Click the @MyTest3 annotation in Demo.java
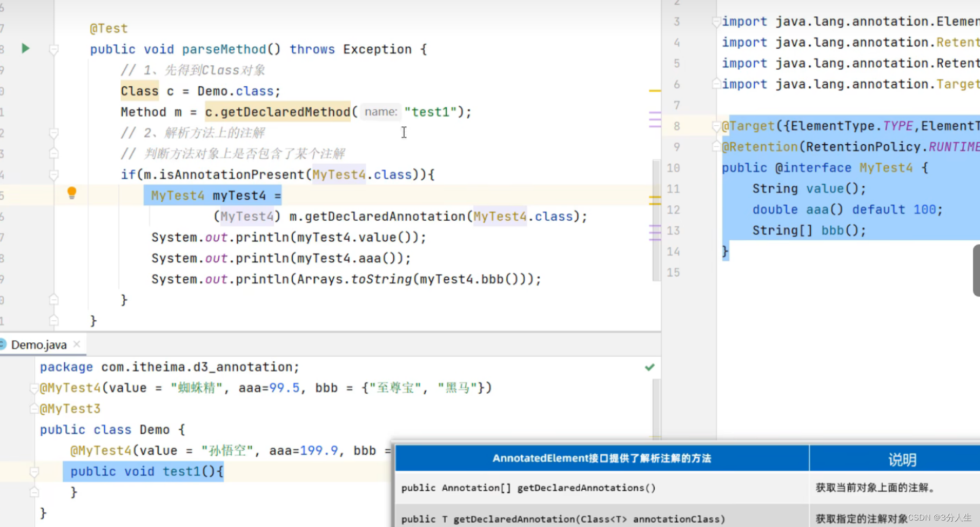Screen dimensions: 980x527 tap(70, 409)
